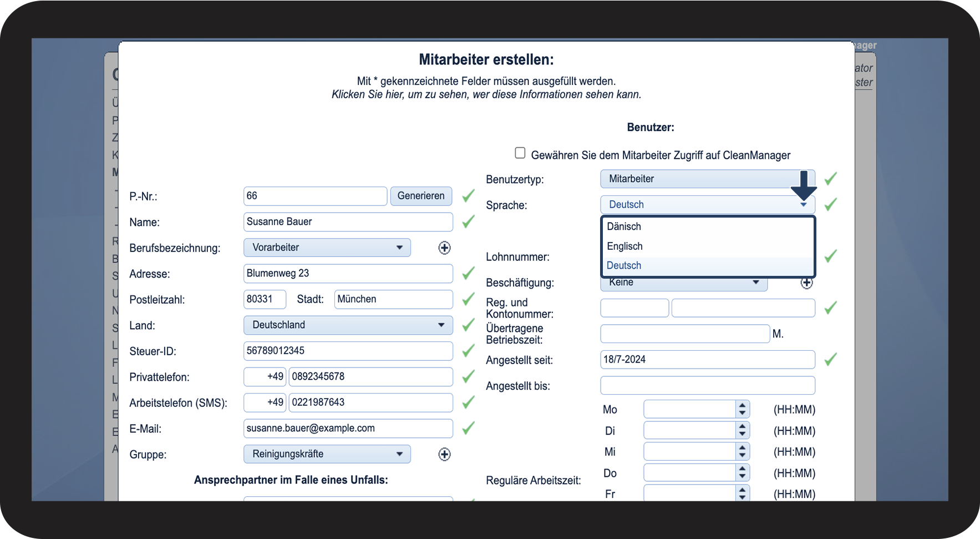The width and height of the screenshot is (980, 539).
Task: Click green checkmark beside Benutzertyp dropdown
Action: coord(830,179)
